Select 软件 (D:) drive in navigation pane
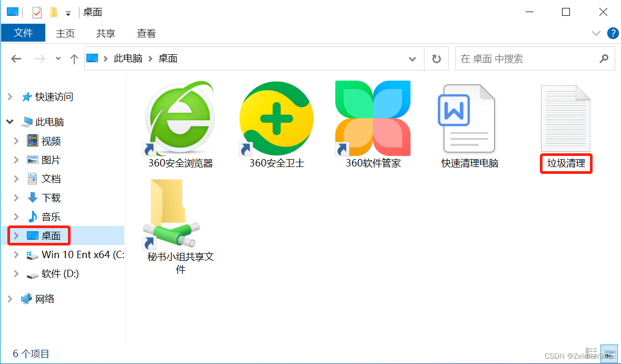This screenshot has height=364, width=621. coord(53,274)
